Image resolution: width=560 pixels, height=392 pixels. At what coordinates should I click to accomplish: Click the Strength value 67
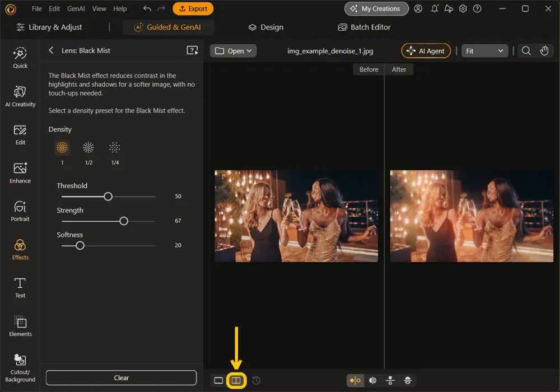click(178, 221)
